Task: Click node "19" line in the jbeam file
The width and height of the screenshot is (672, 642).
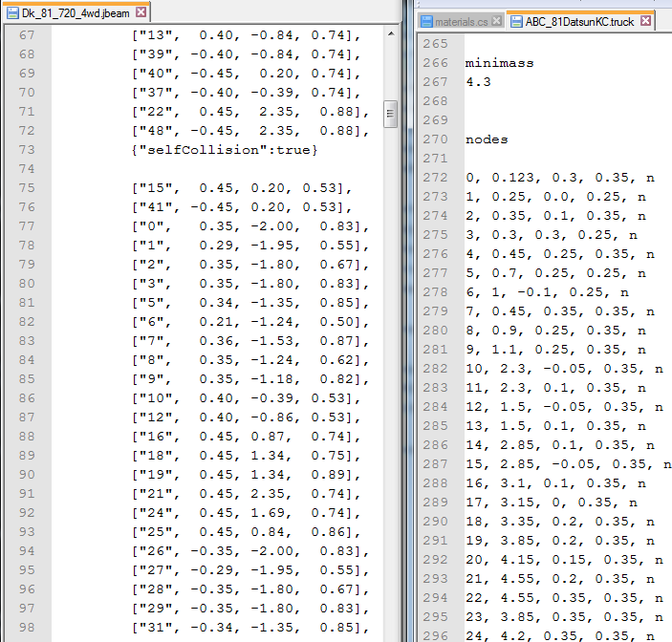Action: (246, 475)
